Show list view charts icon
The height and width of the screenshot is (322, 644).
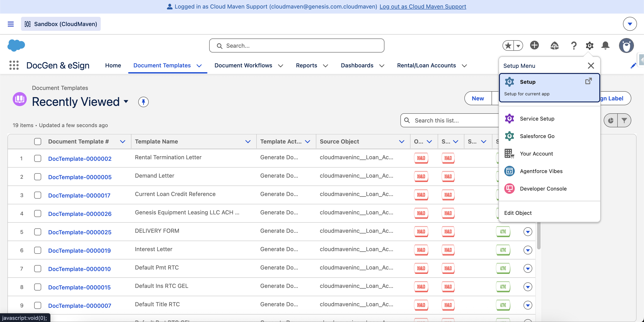click(610, 120)
